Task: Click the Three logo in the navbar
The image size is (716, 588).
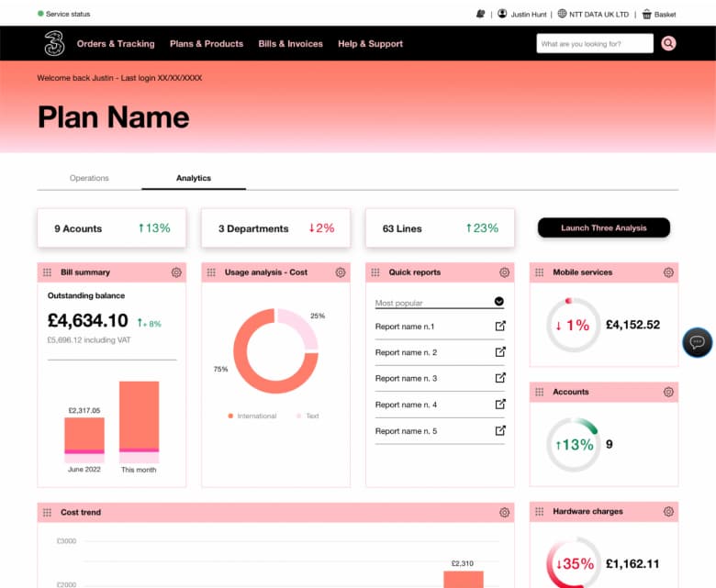Action: point(54,43)
